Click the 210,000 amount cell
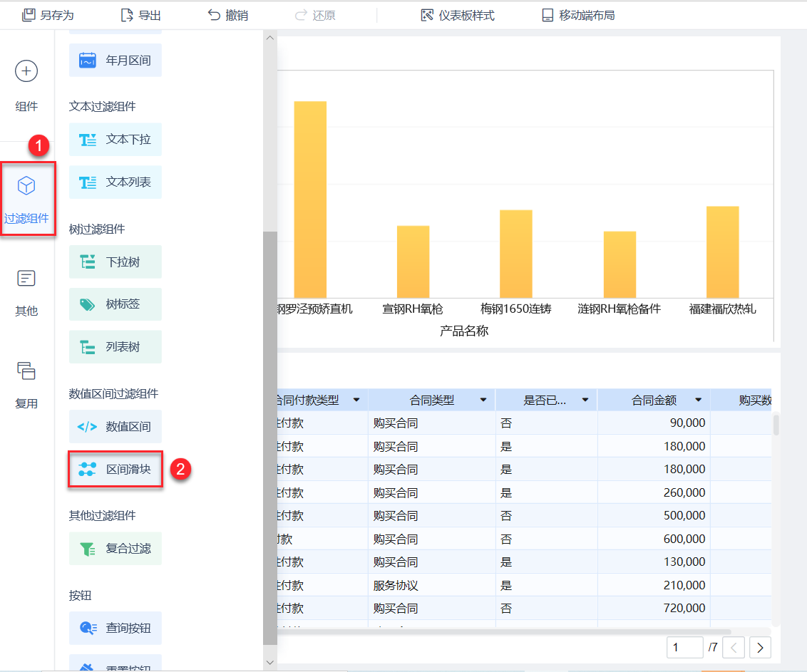Image resolution: width=807 pixels, height=672 pixels. click(x=654, y=585)
